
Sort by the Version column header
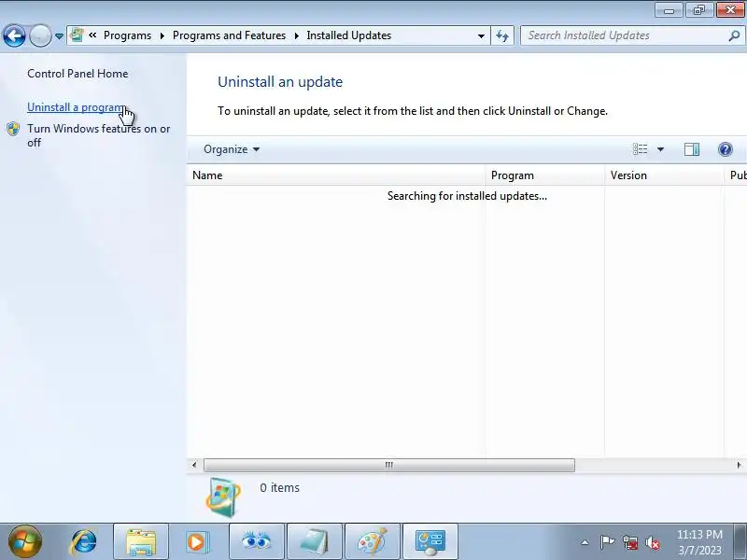coord(664,175)
